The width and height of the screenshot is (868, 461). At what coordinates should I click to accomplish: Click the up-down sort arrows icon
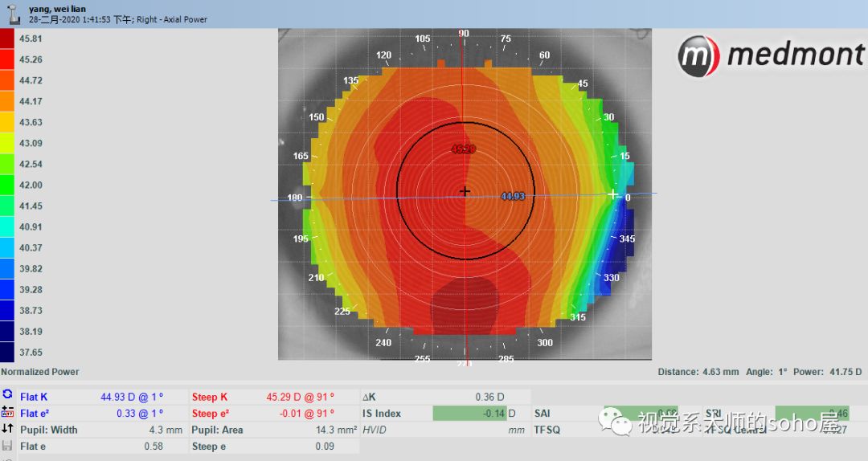point(7,429)
